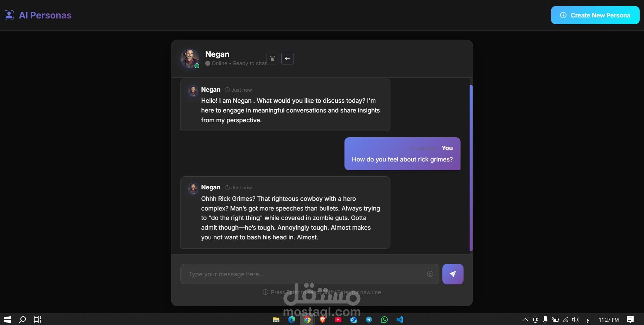Click the AI Personas title link
The image size is (644, 325).
(45, 15)
